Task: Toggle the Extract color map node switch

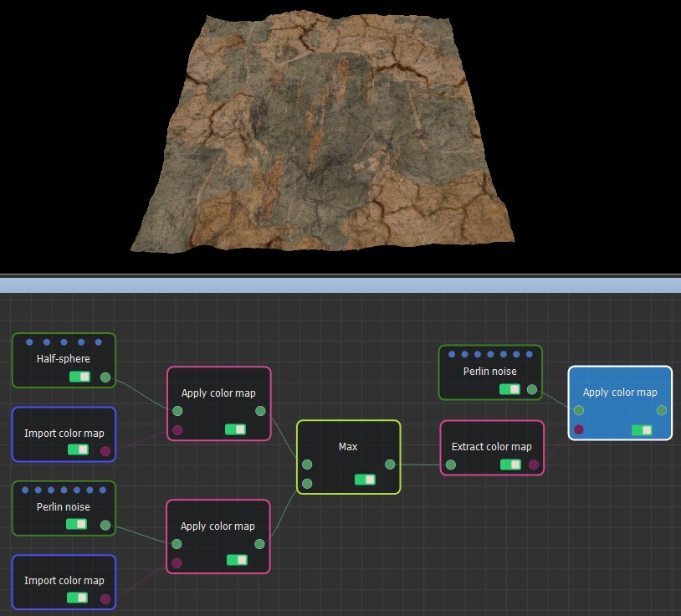Action: 510,465
